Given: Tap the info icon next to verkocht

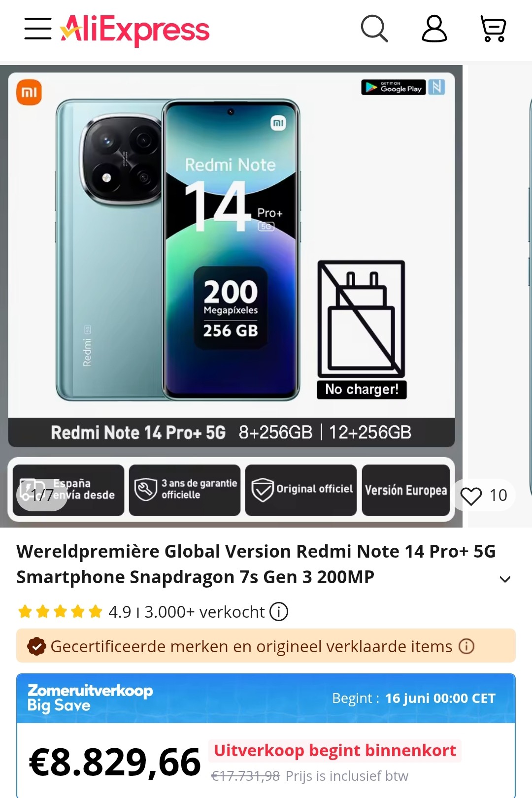Looking at the screenshot, I should 279,612.
